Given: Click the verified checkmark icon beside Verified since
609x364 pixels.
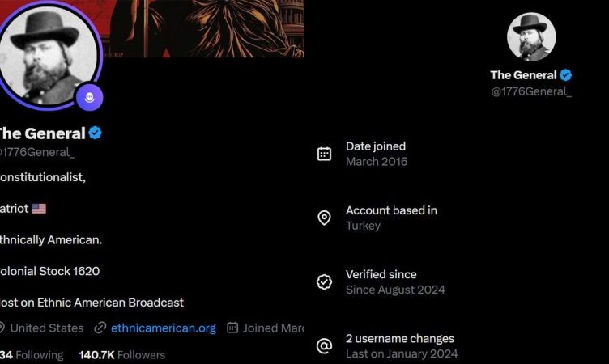Looking at the screenshot, I should click(324, 281).
